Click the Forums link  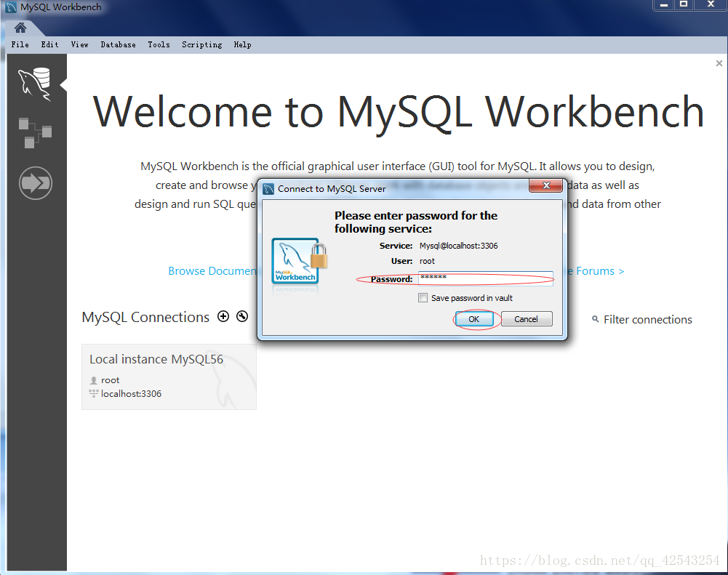596,271
